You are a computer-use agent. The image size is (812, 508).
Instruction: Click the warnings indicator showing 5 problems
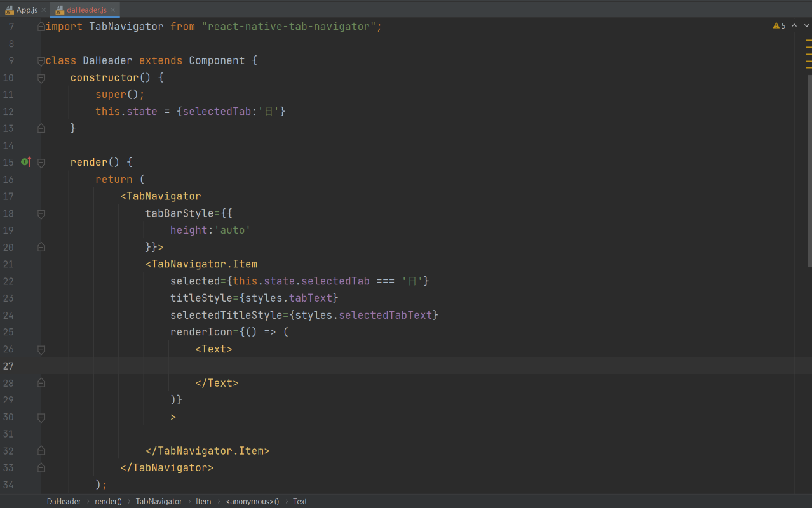[779, 26]
